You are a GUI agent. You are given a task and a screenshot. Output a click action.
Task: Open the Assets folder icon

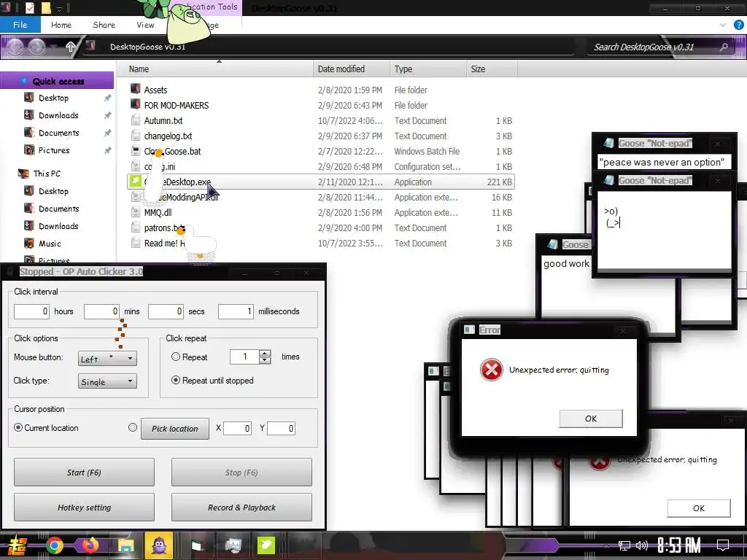pos(136,90)
